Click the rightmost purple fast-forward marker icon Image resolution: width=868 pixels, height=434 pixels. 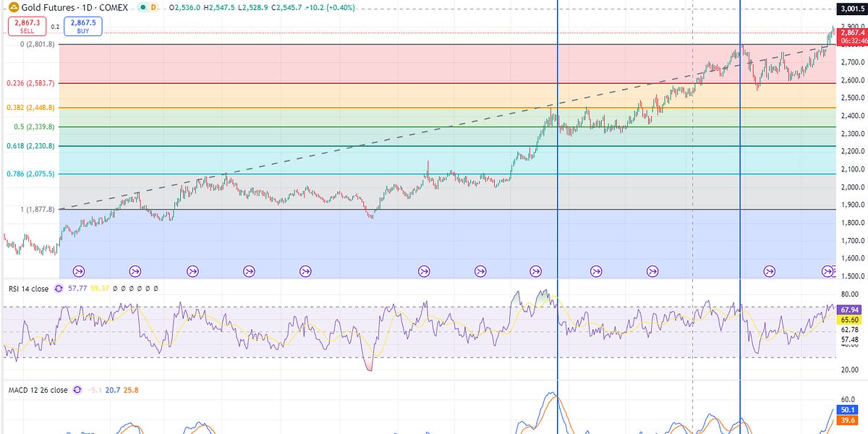click(x=829, y=271)
